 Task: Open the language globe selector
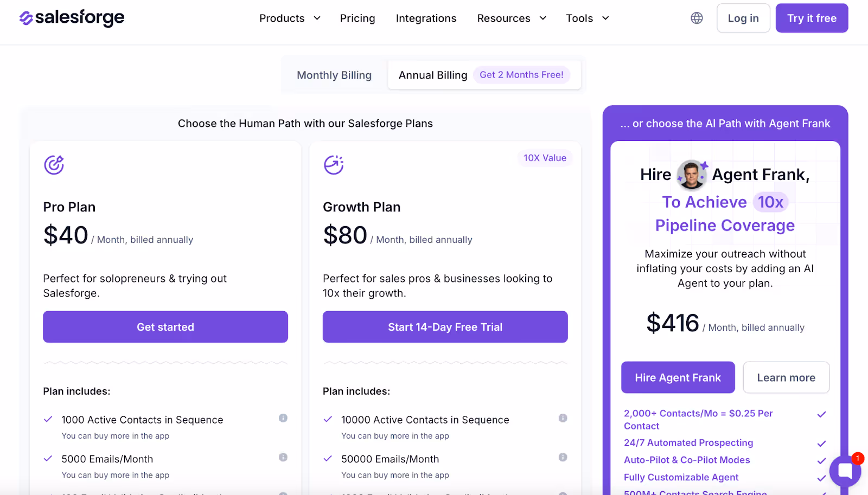click(x=697, y=18)
